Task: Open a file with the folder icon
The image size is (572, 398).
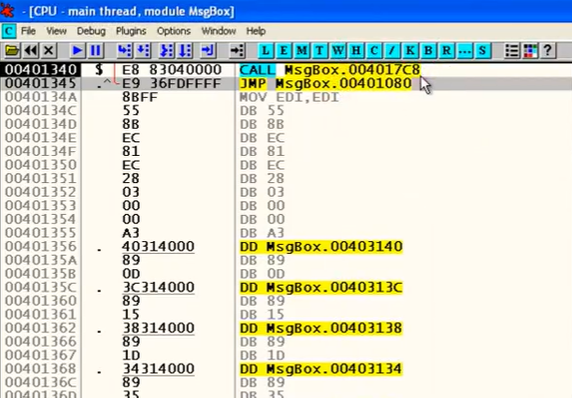Action: [x=12, y=50]
